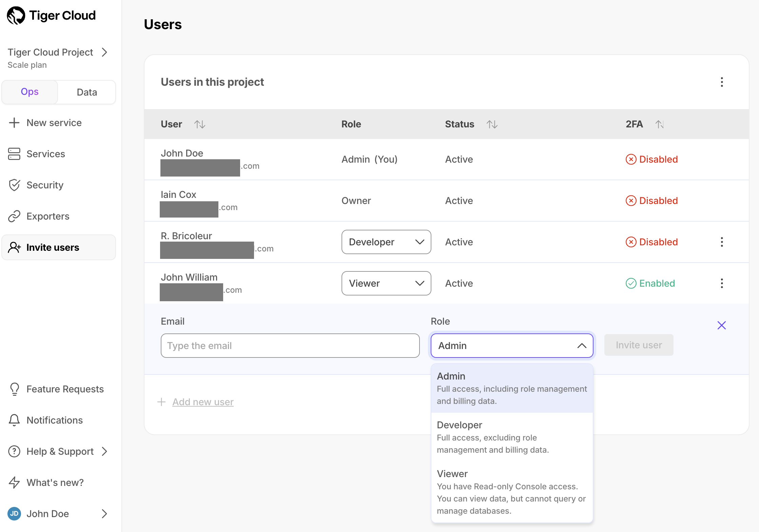Expand the John Doe account chevron
Viewport: 759px width, 532px height.
[104, 514]
